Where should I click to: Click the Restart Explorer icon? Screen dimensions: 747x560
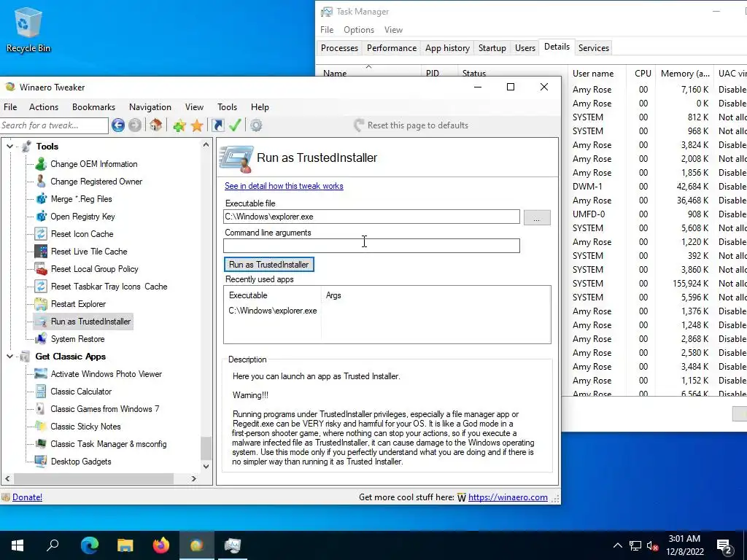pos(41,304)
